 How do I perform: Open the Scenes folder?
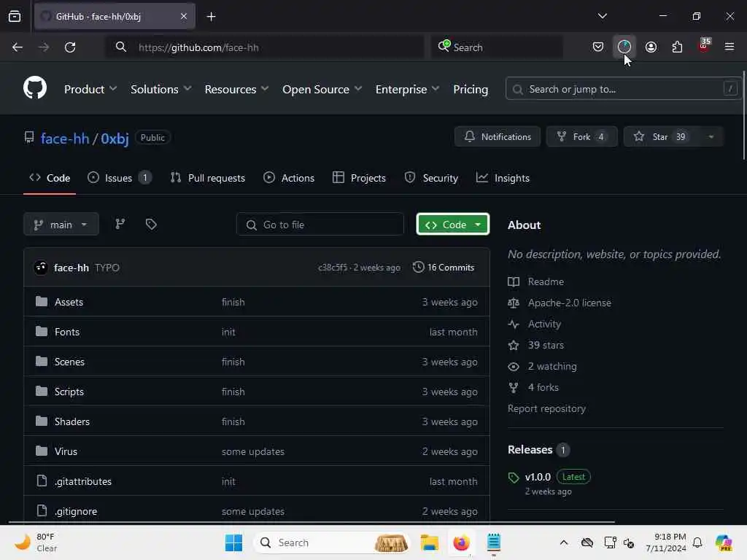coord(69,362)
